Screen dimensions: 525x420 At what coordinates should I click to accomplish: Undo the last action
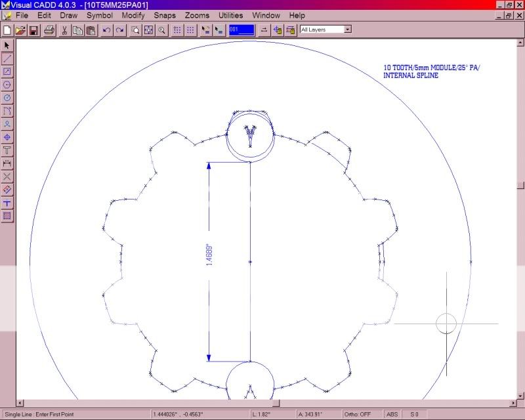tap(106, 30)
